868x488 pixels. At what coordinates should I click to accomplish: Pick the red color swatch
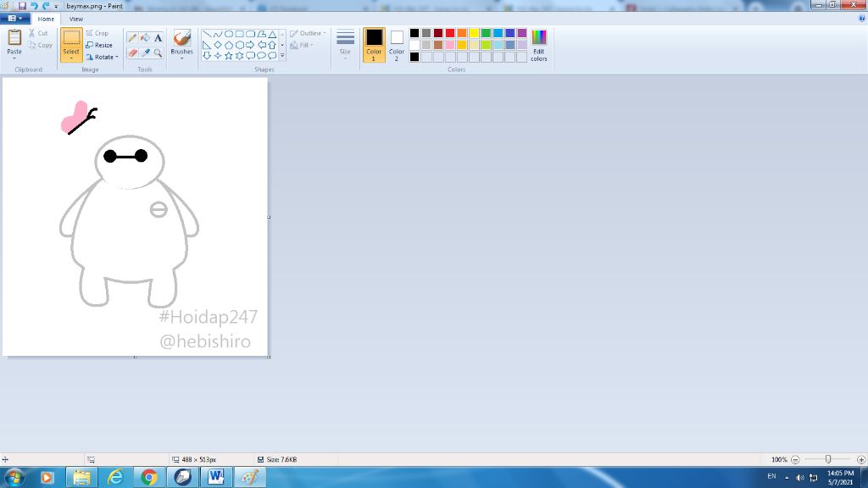tap(450, 33)
